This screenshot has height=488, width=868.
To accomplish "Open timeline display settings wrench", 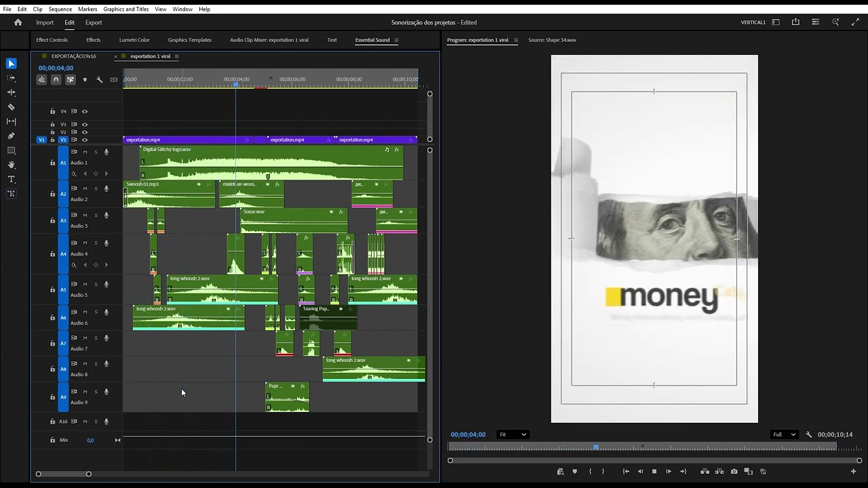I will click(x=99, y=80).
